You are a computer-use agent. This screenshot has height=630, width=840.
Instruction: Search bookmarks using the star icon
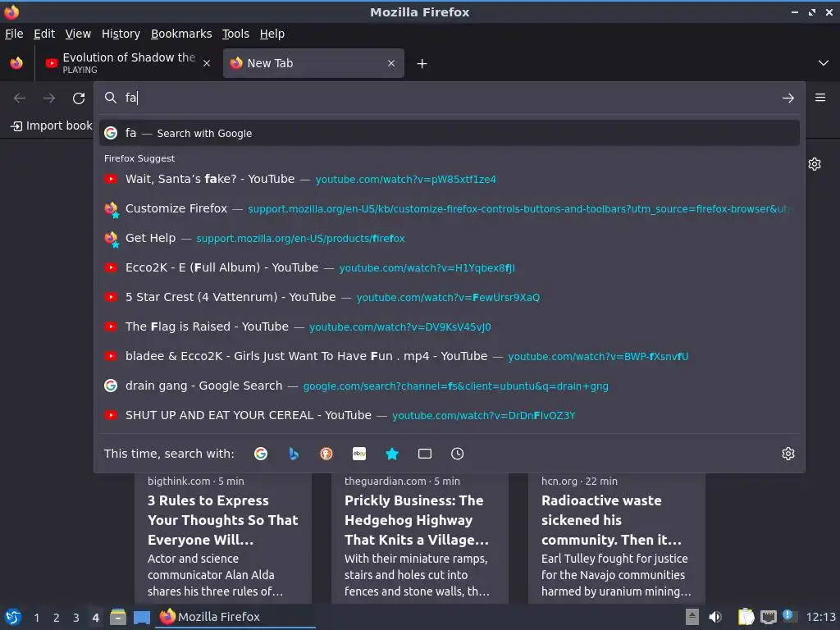pos(392,454)
